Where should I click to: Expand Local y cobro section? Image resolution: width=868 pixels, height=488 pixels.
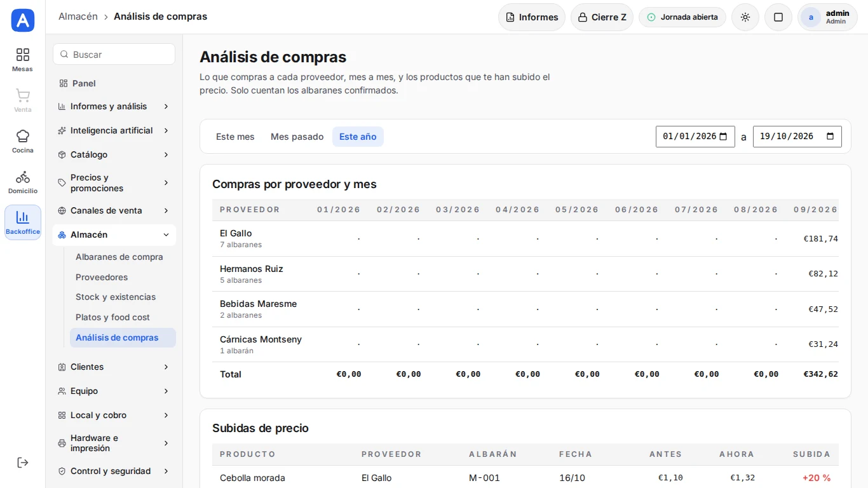click(114, 416)
